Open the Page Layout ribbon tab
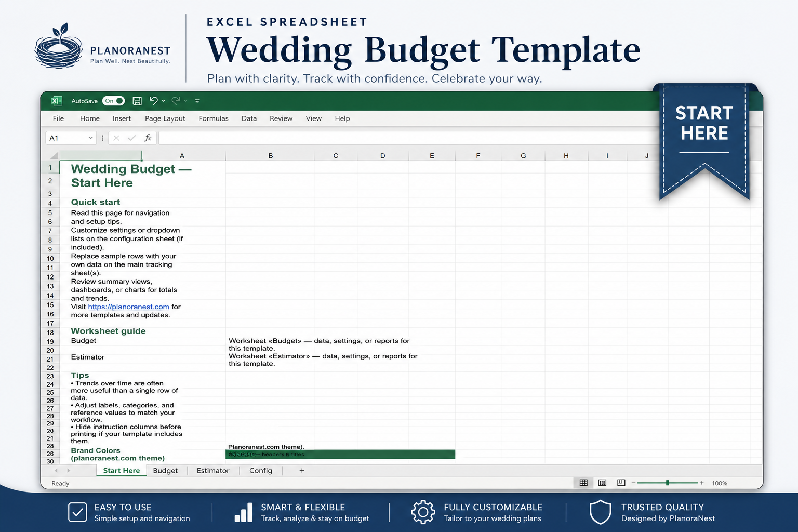The height and width of the screenshot is (532, 798). pyautogui.click(x=165, y=118)
